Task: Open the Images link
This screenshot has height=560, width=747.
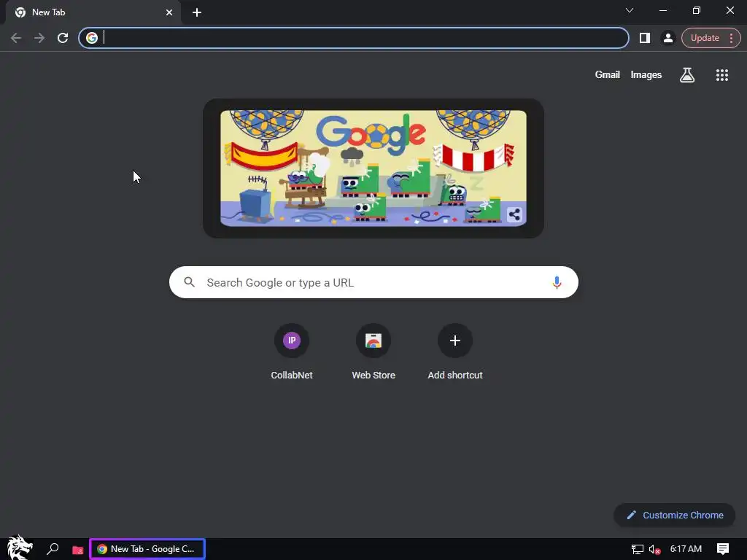Action: click(646, 75)
